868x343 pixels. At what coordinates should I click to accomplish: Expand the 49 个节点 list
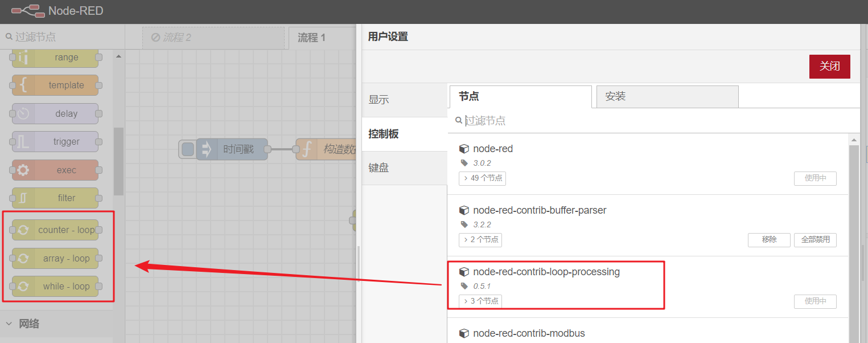(x=483, y=178)
